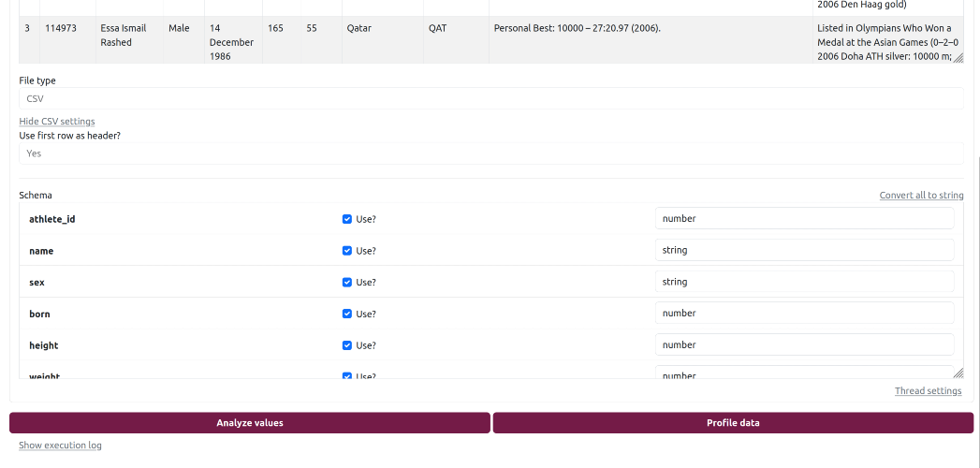This screenshot has height=468, width=980.
Task: Click Analyze values button
Action: (249, 423)
